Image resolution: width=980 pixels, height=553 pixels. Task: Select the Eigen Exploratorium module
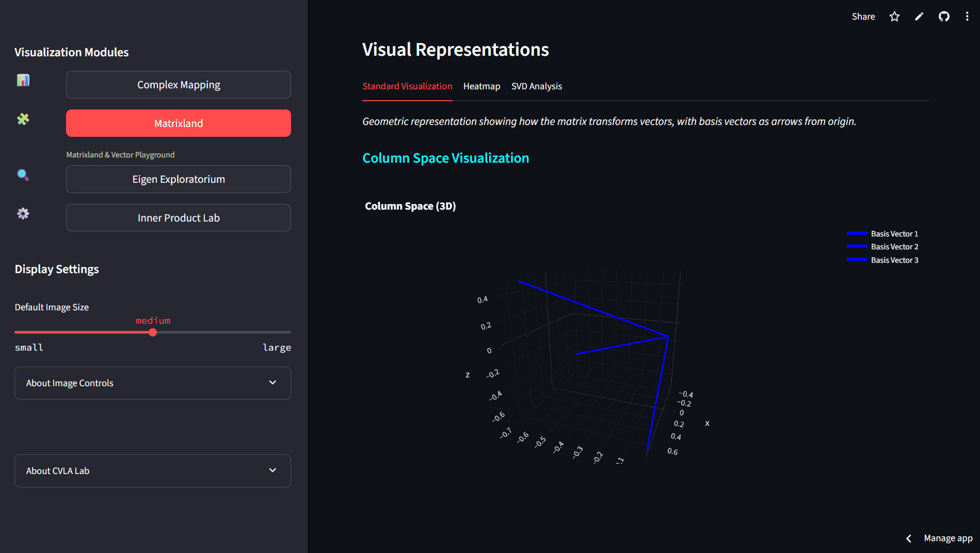(178, 179)
